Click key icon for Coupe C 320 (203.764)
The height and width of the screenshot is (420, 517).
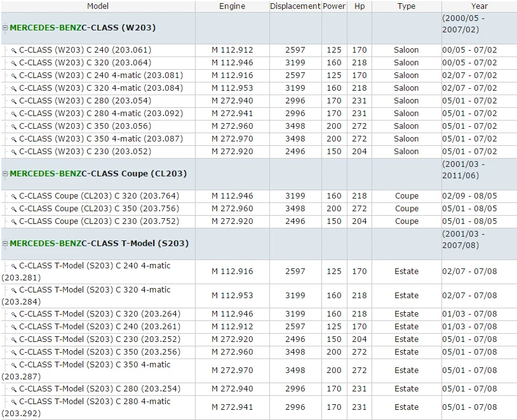pos(14,196)
